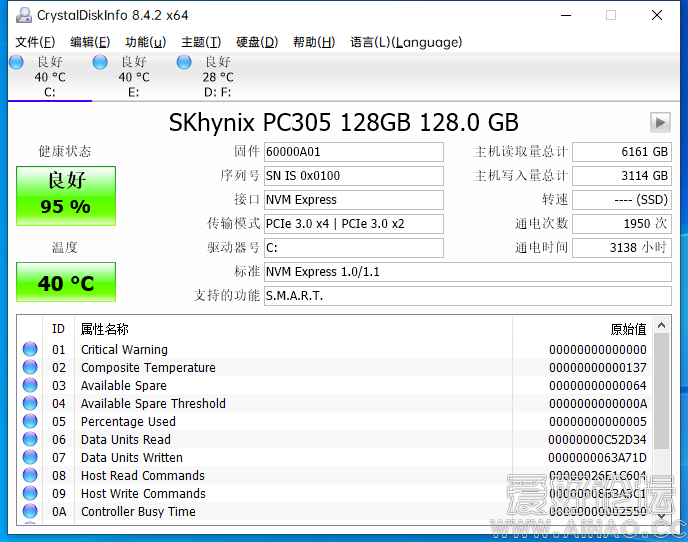
Task: Click the Critical Warning status orb
Action: (x=30, y=349)
